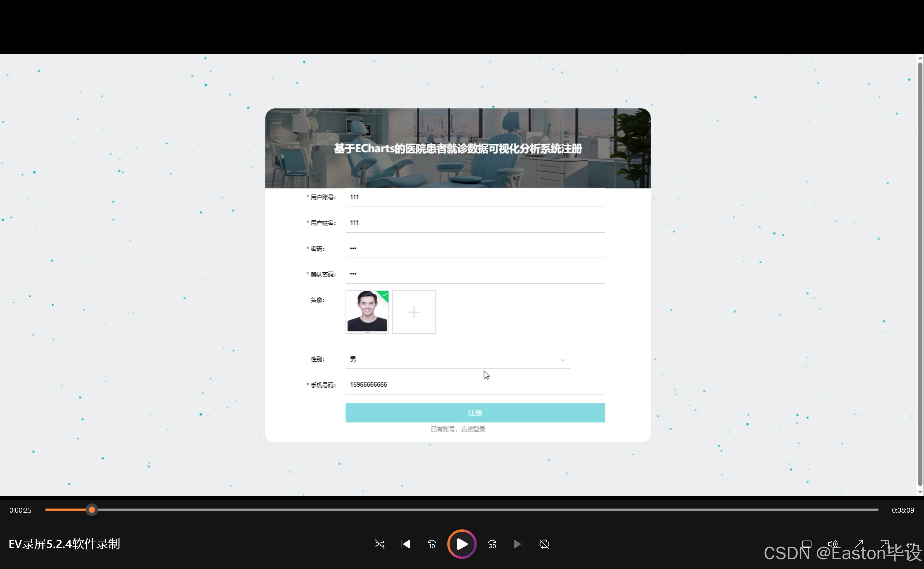Click the vertical page scrollbar thumb
The width and height of the screenshot is (924, 569).
920,274
